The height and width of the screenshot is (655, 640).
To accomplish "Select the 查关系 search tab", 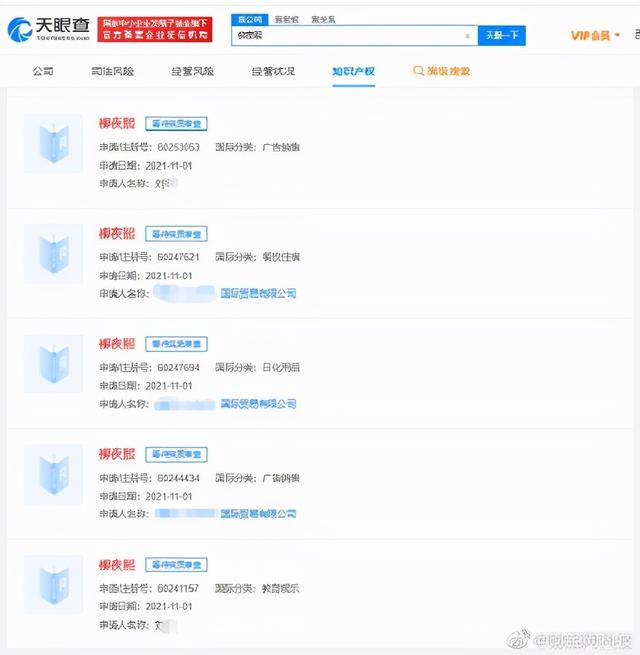I will [x=323, y=19].
